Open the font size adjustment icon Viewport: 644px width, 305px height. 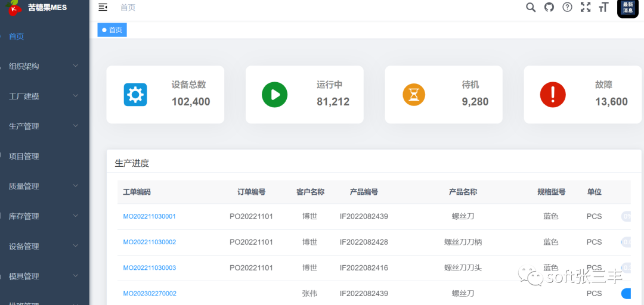point(603,7)
